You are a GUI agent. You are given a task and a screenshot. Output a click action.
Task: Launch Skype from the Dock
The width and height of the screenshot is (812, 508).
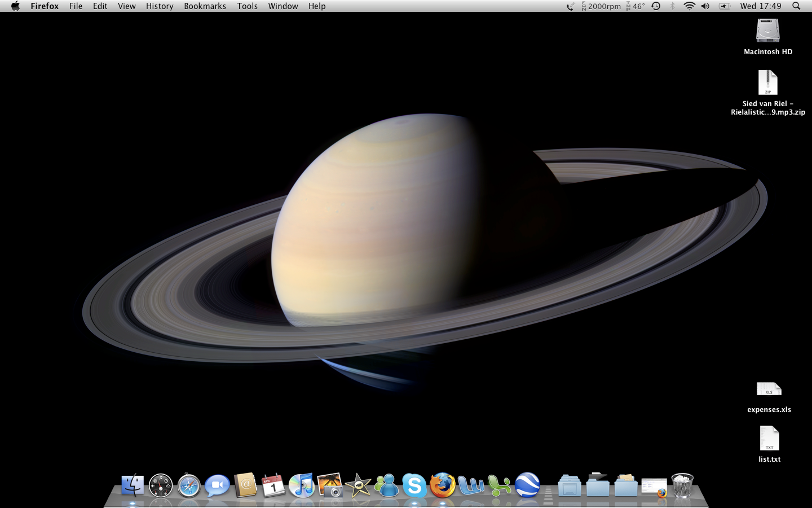click(414, 485)
